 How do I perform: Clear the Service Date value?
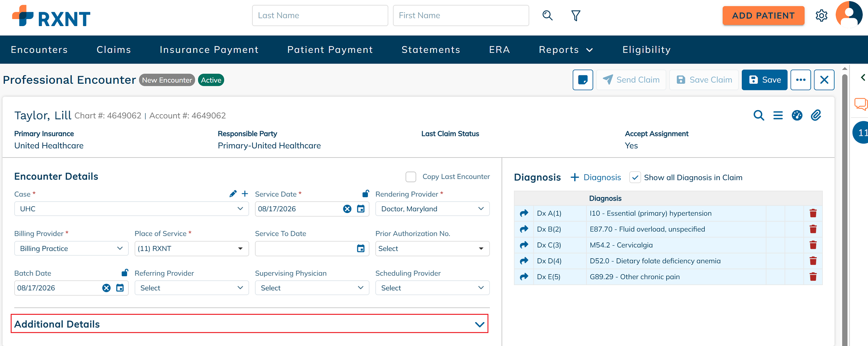point(347,209)
